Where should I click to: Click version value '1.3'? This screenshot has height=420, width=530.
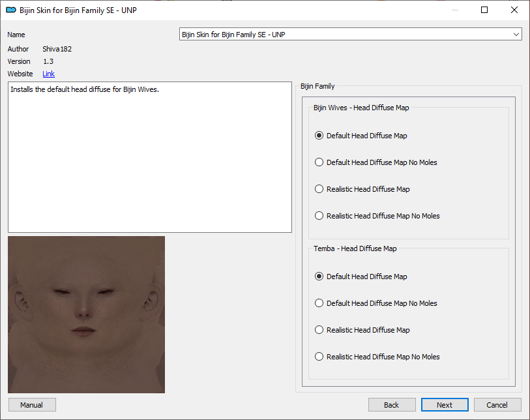48,61
